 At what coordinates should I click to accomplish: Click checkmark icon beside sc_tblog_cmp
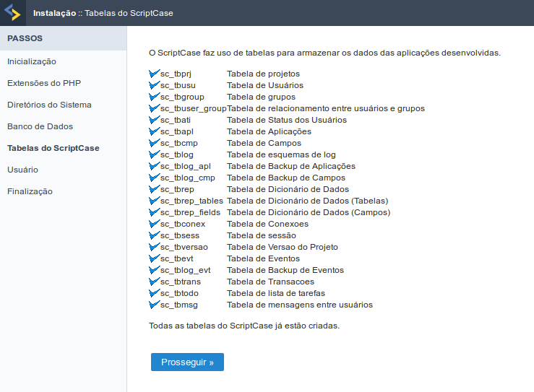coord(154,178)
